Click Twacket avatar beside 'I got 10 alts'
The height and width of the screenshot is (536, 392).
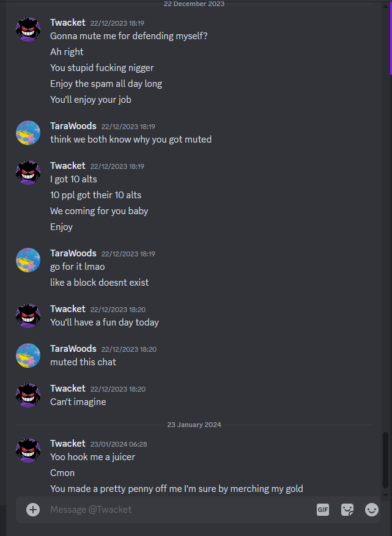click(28, 173)
